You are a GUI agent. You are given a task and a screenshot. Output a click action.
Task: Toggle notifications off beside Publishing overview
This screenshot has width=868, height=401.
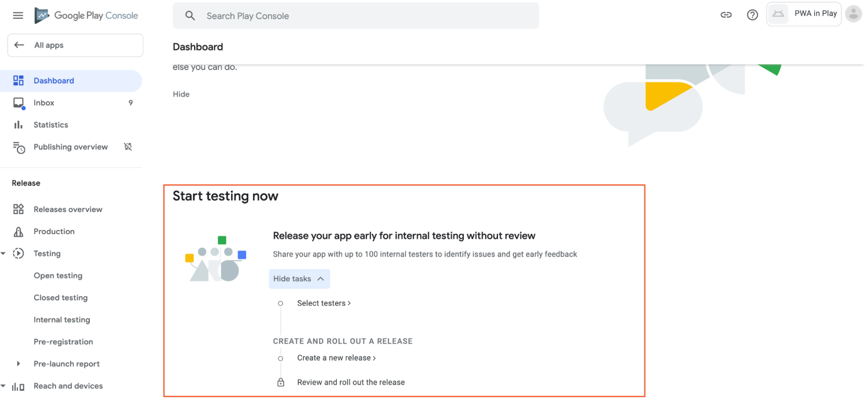tap(128, 147)
